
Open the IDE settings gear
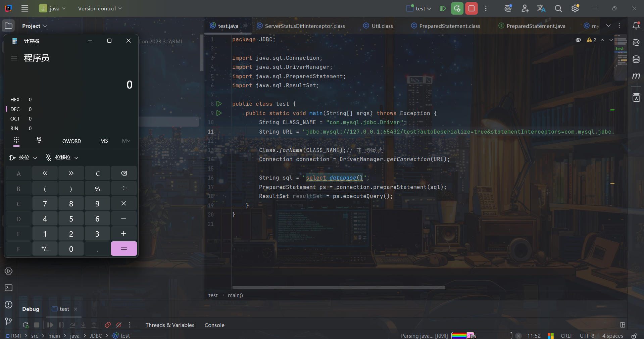tap(575, 8)
